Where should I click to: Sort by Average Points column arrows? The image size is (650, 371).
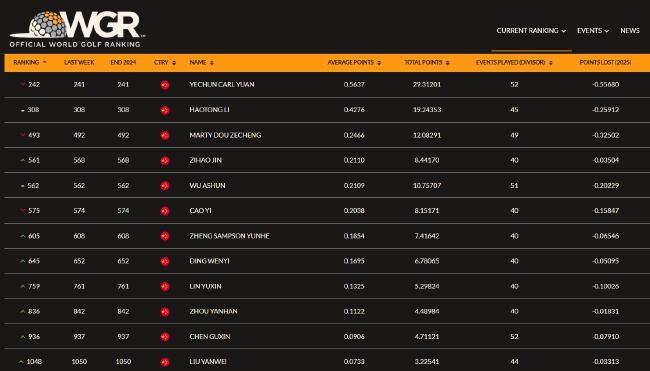click(x=379, y=63)
